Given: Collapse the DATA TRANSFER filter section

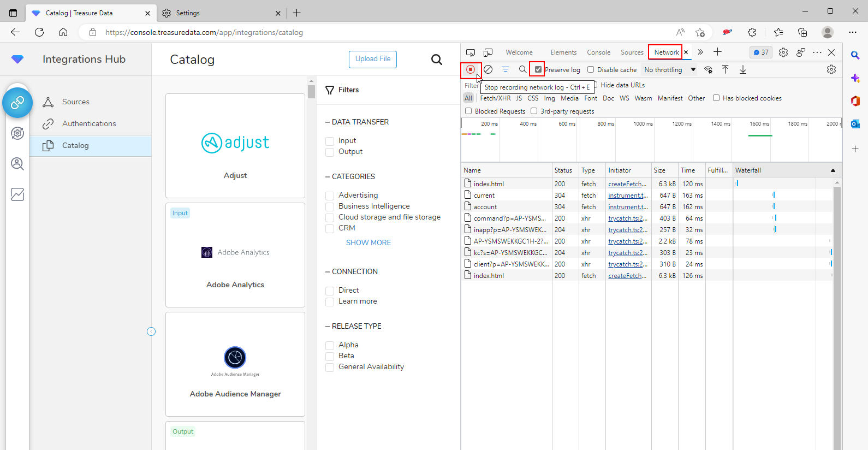Looking at the screenshot, I should [x=357, y=122].
